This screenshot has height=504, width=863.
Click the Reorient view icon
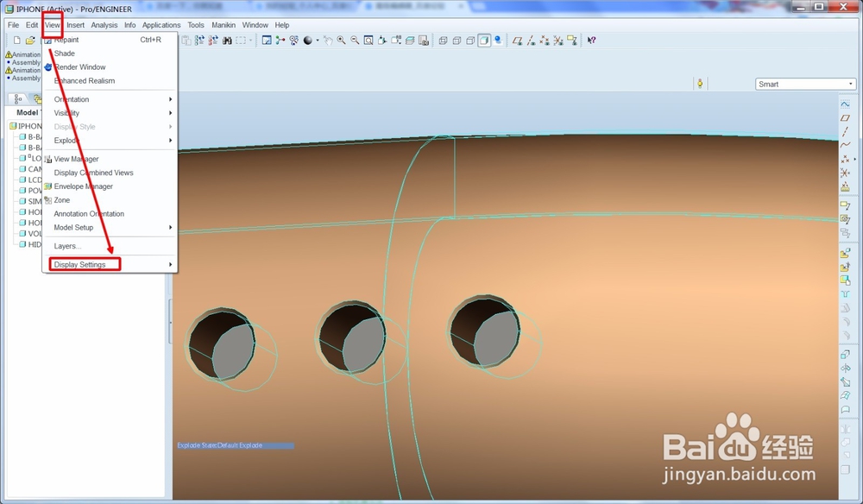pyautogui.click(x=382, y=41)
